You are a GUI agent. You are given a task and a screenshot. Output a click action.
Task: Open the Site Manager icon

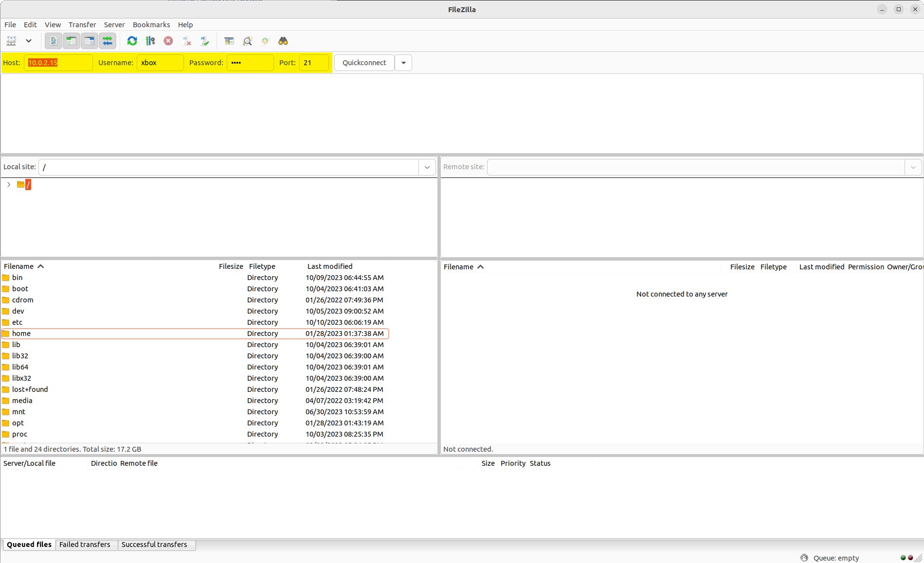(x=11, y=41)
